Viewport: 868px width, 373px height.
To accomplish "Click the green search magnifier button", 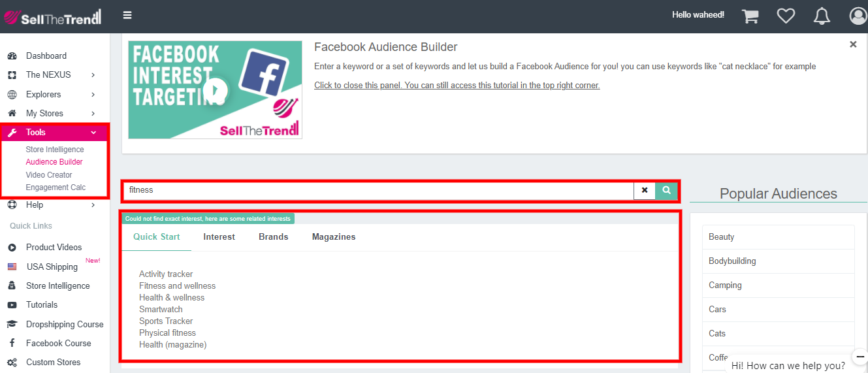I will pyautogui.click(x=666, y=190).
